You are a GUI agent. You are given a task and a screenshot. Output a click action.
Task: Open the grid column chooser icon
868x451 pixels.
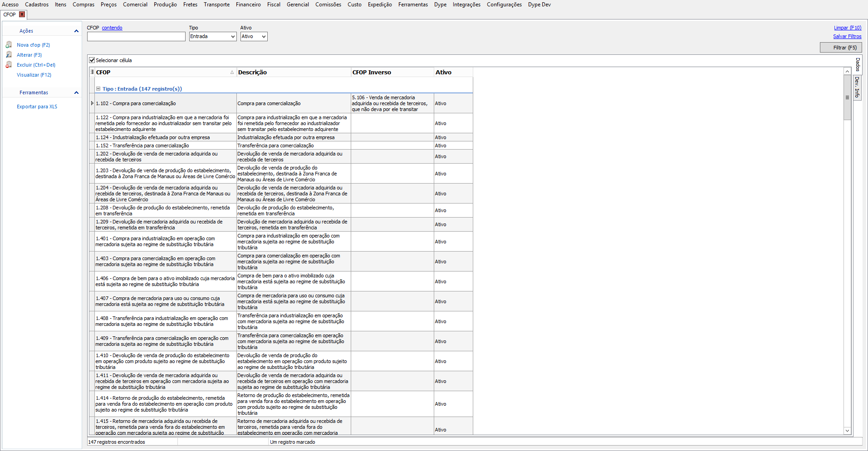point(92,72)
